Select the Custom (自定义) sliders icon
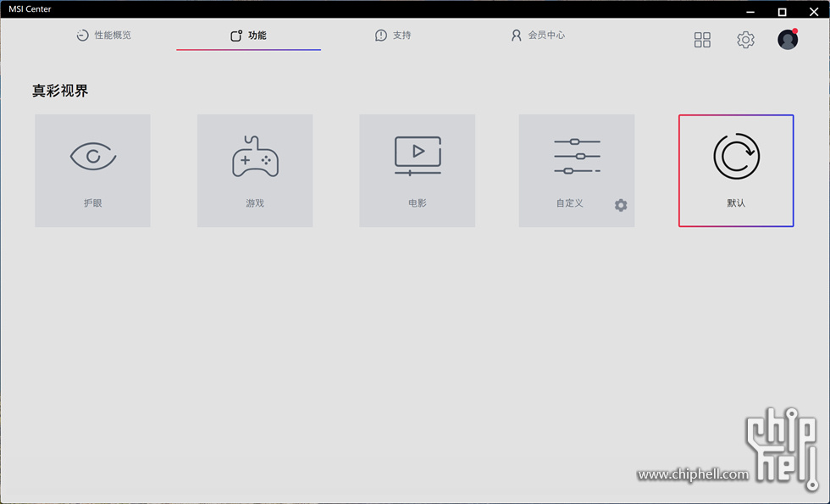 [577, 157]
